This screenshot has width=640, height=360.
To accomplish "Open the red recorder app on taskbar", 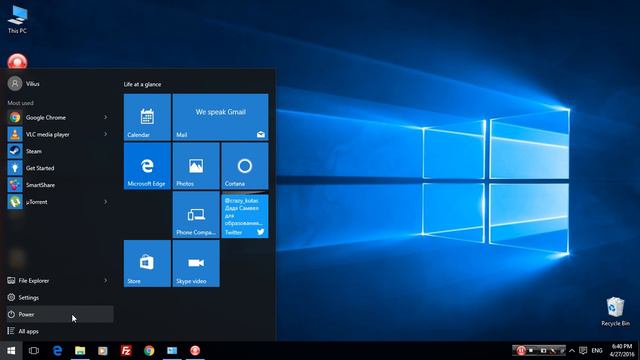I will pos(195,351).
